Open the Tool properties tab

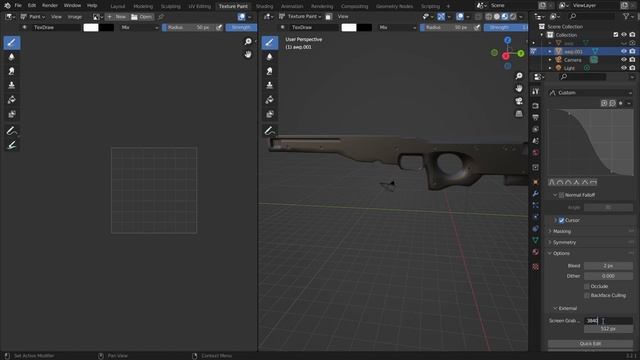pyautogui.click(x=536, y=91)
